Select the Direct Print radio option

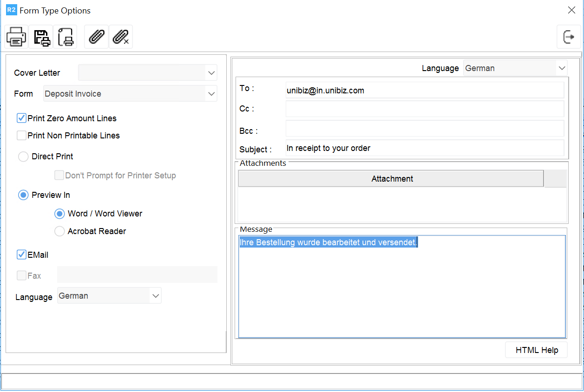[23, 157]
